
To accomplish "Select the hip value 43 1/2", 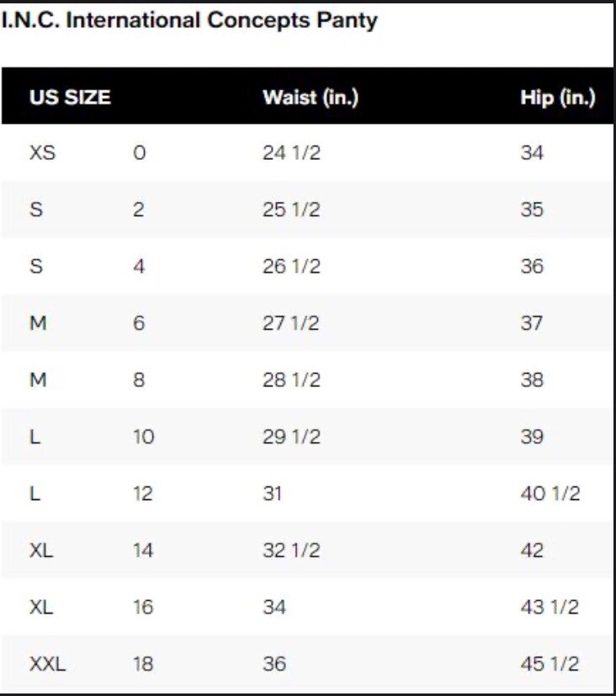I will 550,608.
